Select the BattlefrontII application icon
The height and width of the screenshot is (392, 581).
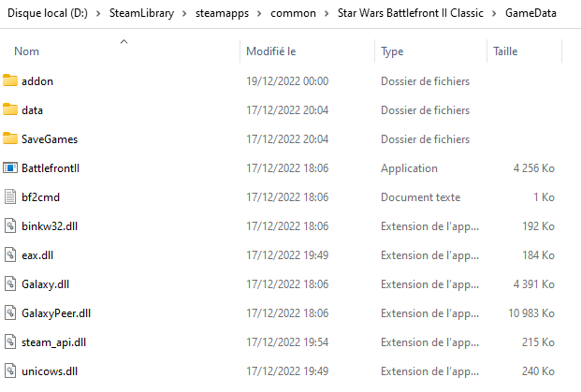point(10,168)
